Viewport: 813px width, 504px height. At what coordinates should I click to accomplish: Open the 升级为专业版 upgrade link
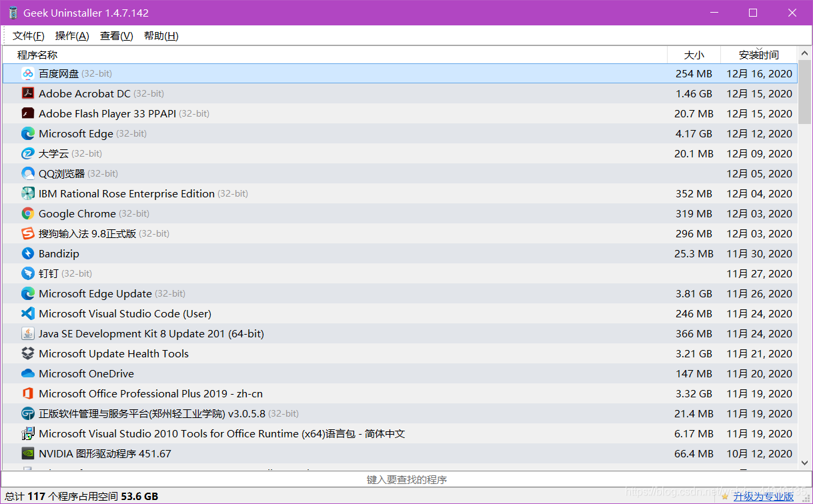tap(764, 496)
